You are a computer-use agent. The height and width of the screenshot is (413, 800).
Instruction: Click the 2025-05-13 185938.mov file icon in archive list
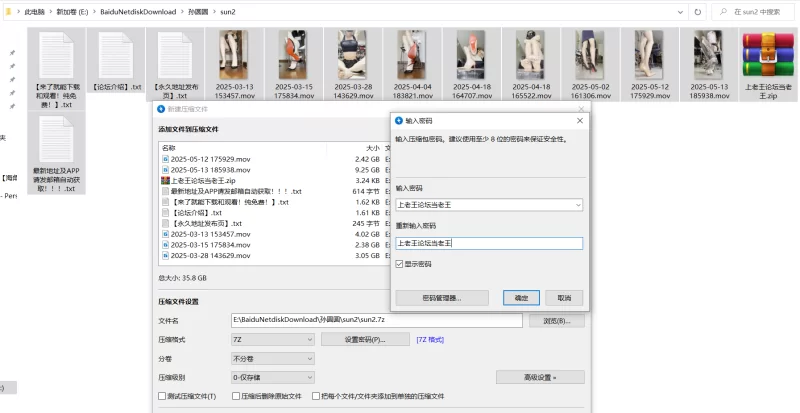[165, 170]
